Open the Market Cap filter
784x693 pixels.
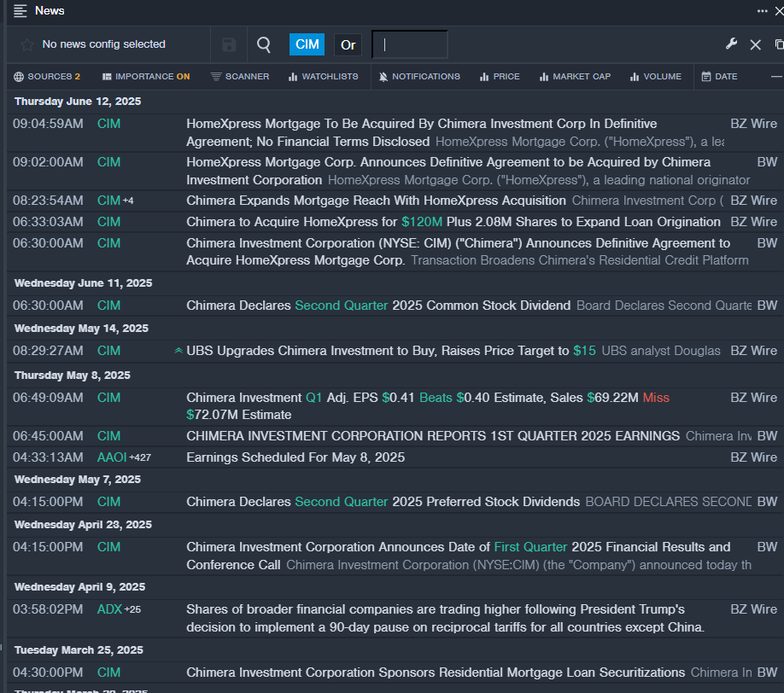[x=575, y=77]
